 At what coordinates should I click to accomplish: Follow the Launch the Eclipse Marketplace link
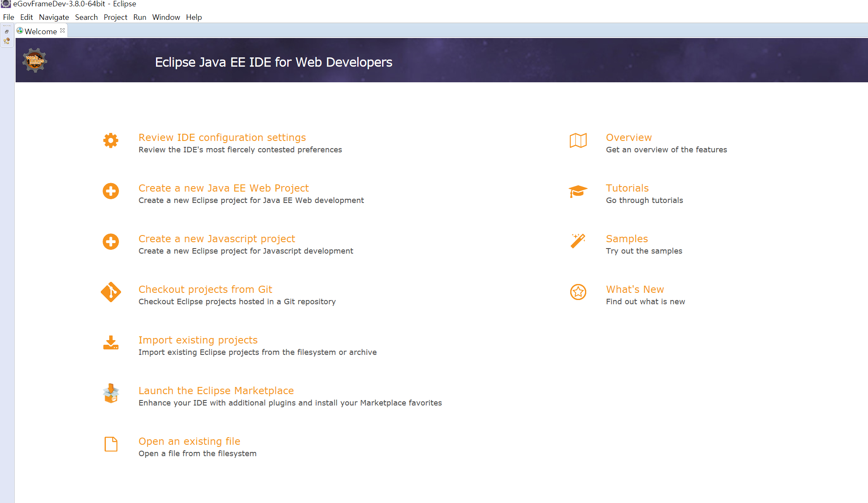coord(216,391)
